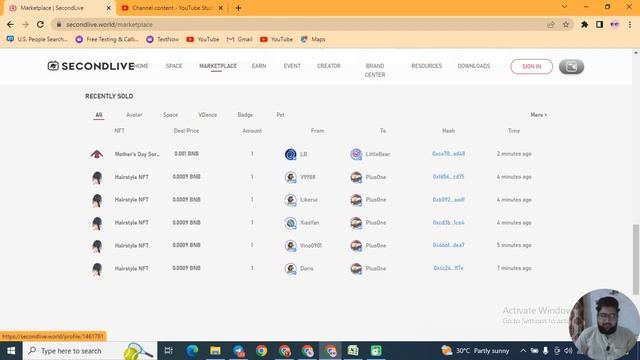The width and height of the screenshot is (640, 360).
Task: Switch to YouTube Studio Channel content tab
Action: 171,8
